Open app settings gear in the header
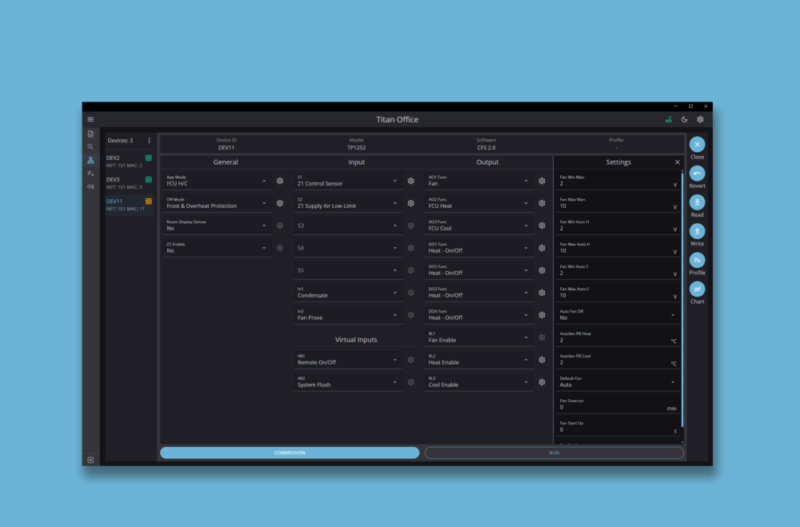800x527 pixels. (x=700, y=119)
